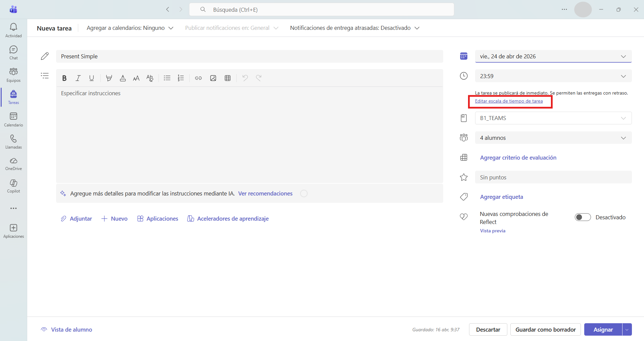Open text highlight color tool
This screenshot has height=341, width=644.
[x=109, y=78]
